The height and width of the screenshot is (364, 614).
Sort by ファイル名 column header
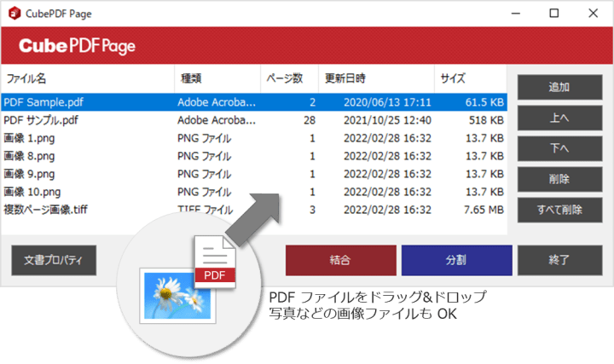pyautogui.click(x=88, y=78)
